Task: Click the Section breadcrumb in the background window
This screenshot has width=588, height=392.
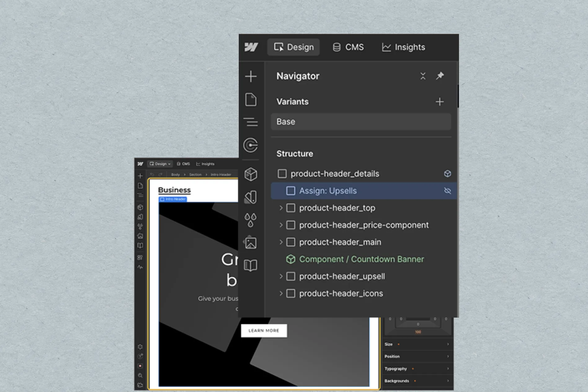Action: (x=195, y=175)
